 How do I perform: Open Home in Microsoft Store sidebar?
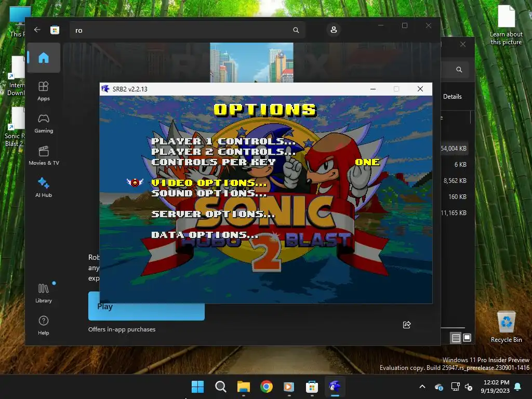[x=44, y=58]
